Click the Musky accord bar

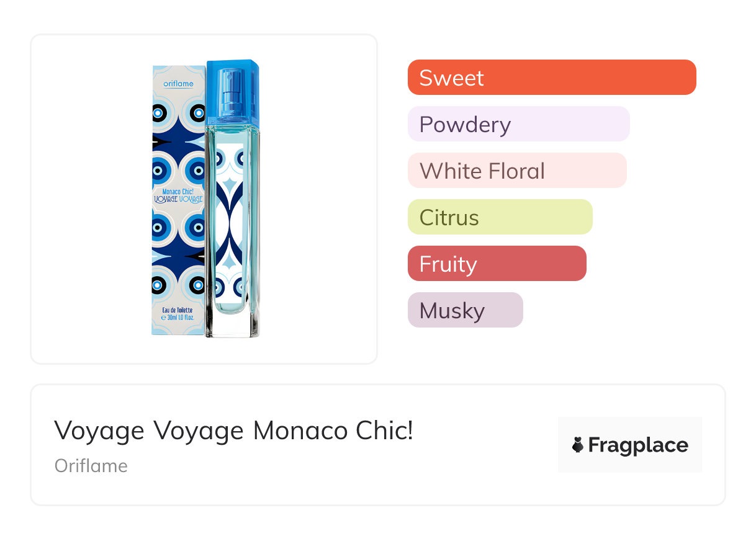point(465,310)
